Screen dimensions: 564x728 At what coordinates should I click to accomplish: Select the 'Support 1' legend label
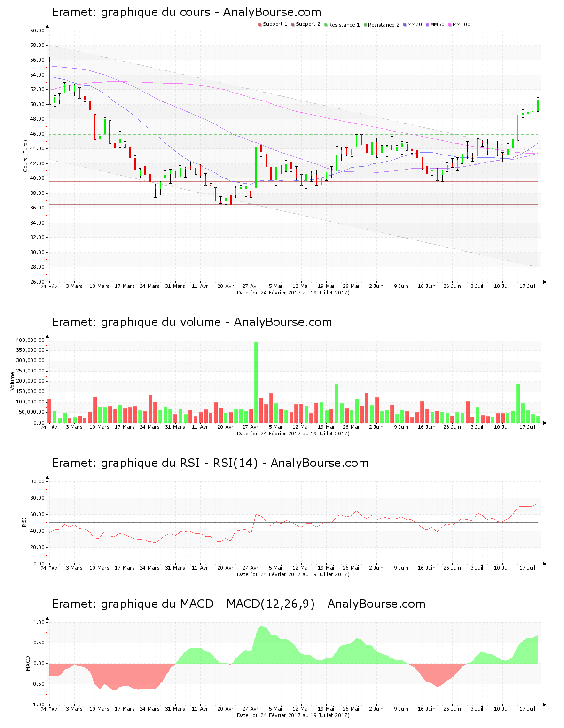pyautogui.click(x=275, y=24)
